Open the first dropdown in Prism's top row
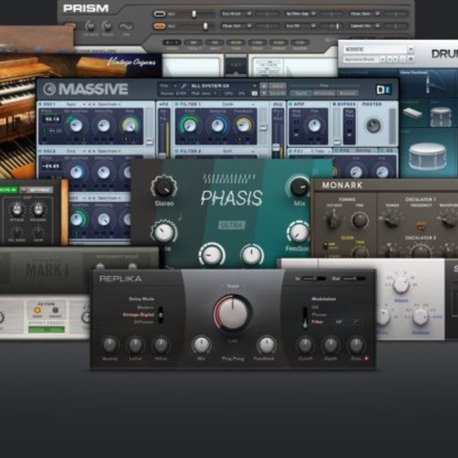This screenshot has width=458, height=458. pyautogui.click(x=236, y=14)
